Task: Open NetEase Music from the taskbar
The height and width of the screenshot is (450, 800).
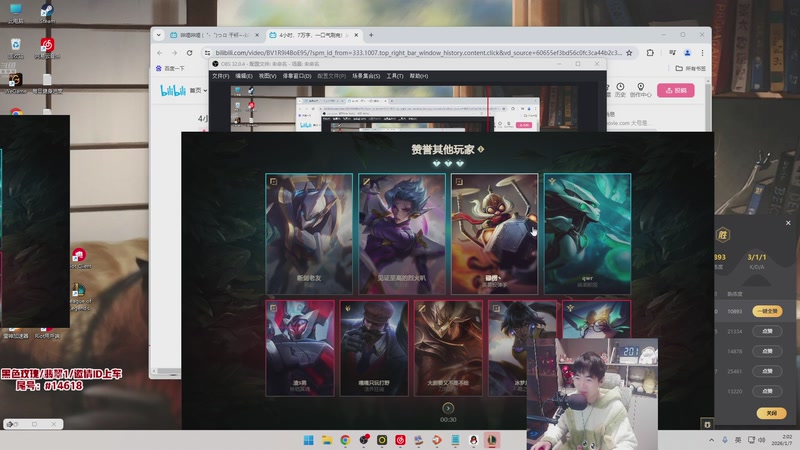Action: click(x=401, y=440)
